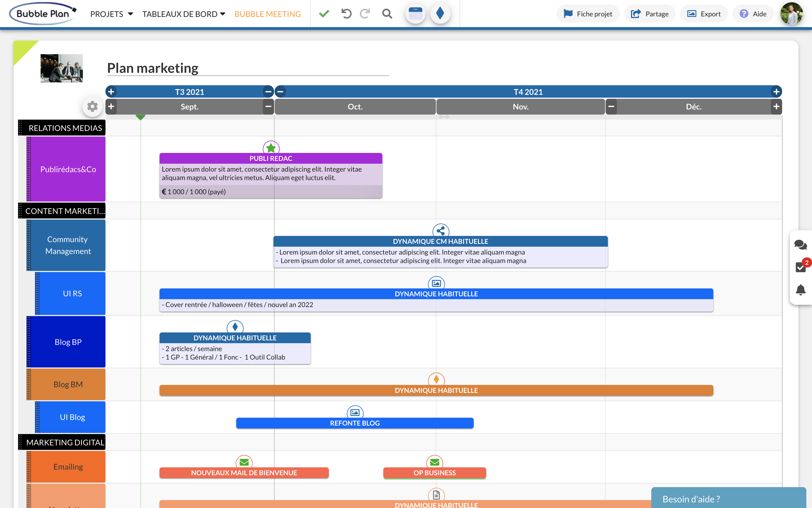812x508 pixels.
Task: Open the PROJETS dropdown menu
Action: click(112, 14)
